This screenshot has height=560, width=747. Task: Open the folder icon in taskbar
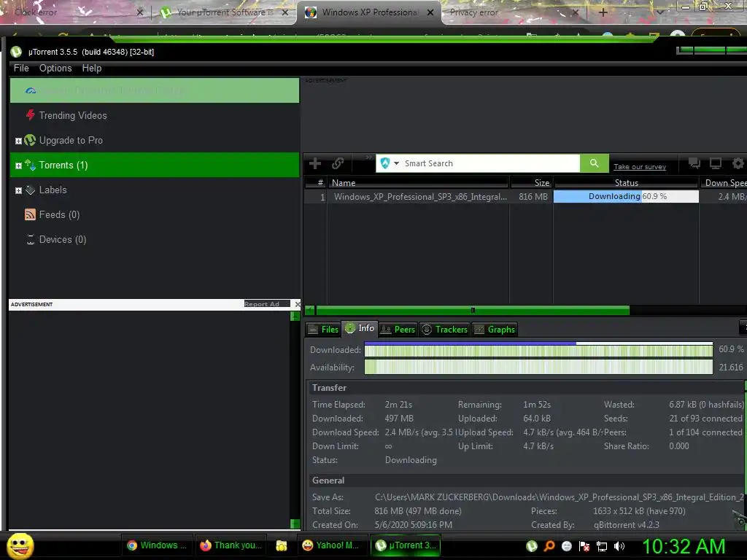(x=282, y=545)
